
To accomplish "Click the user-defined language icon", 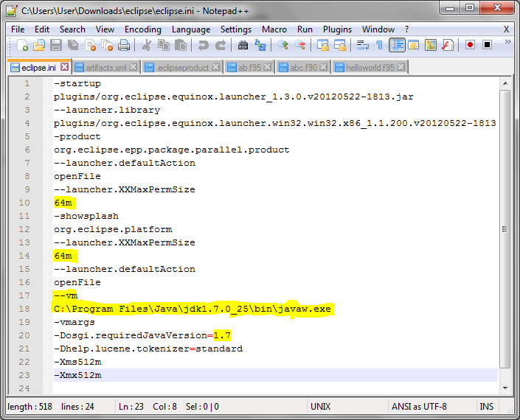I will point(414,45).
